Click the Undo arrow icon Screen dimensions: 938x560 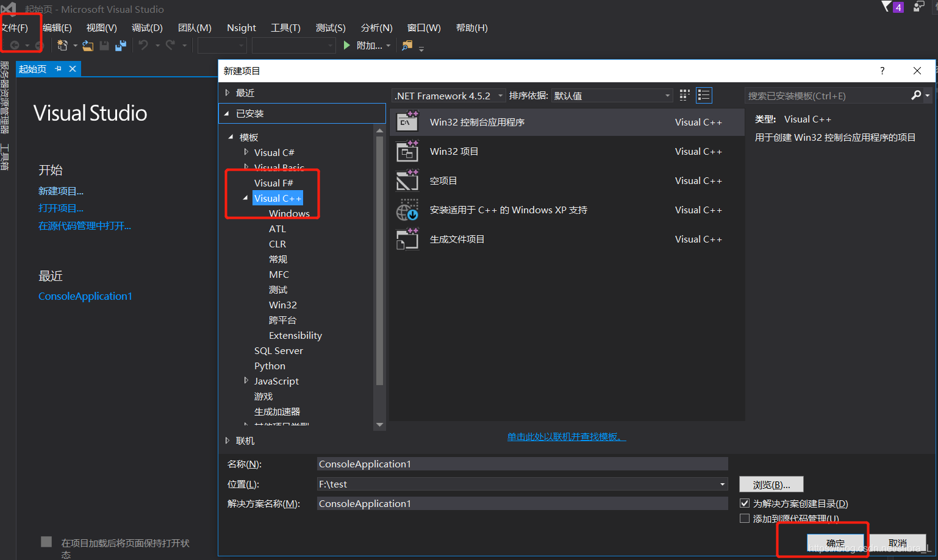tap(143, 45)
